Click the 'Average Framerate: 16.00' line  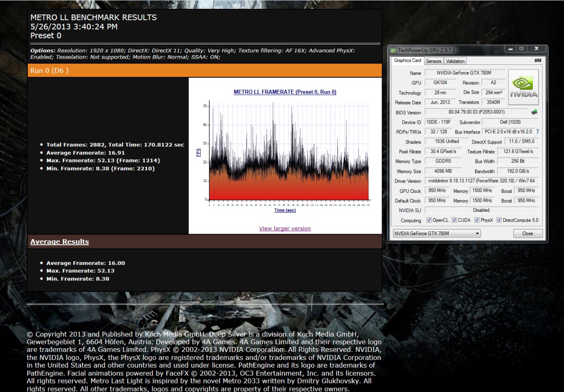[x=85, y=263]
